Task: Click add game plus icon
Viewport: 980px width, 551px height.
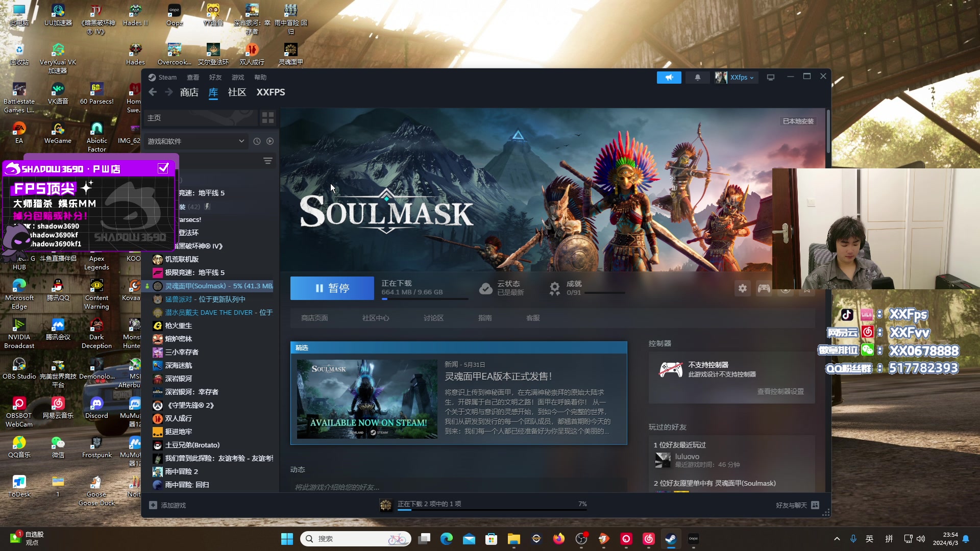Action: (x=153, y=505)
